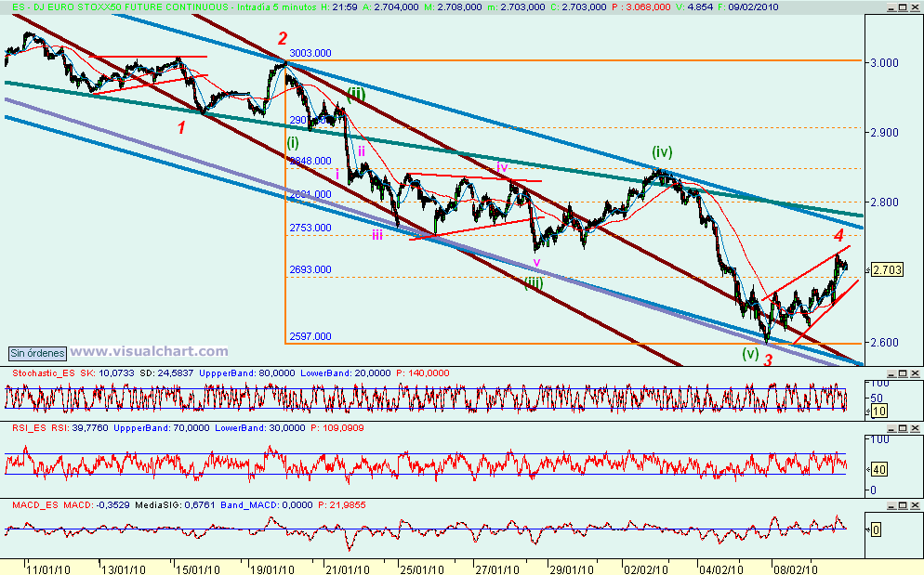Minimize the RSI_ES indicator panel
The height and width of the screenshot is (575, 924).
tap(891, 427)
